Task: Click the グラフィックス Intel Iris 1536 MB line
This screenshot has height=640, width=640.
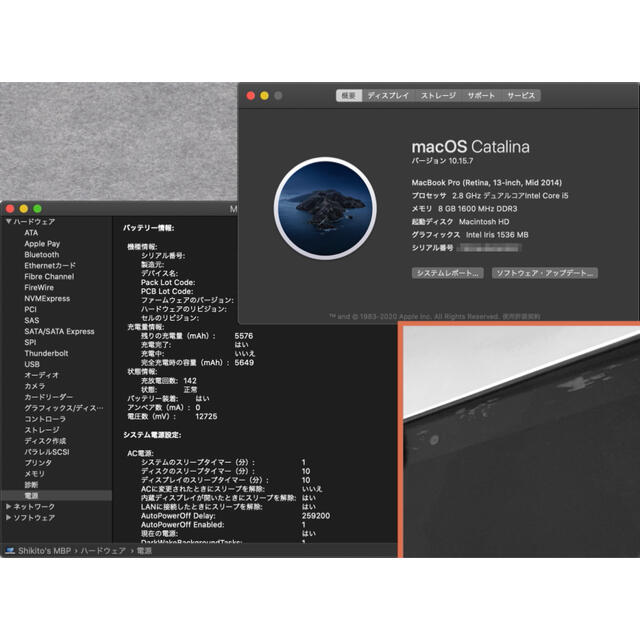Action: pos(470,235)
